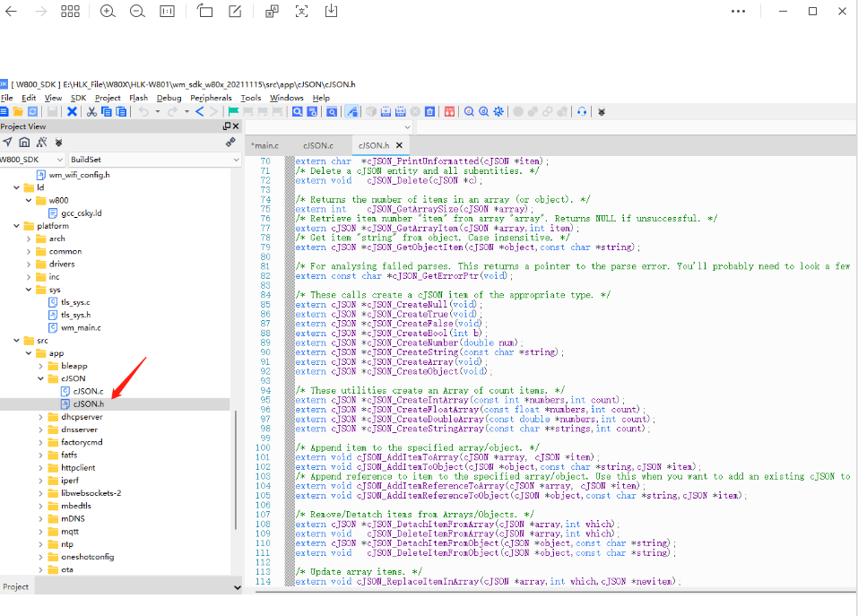This screenshot has width=858, height=616.
Task: Click the blue back navigation arrow icon
Action: (200, 111)
